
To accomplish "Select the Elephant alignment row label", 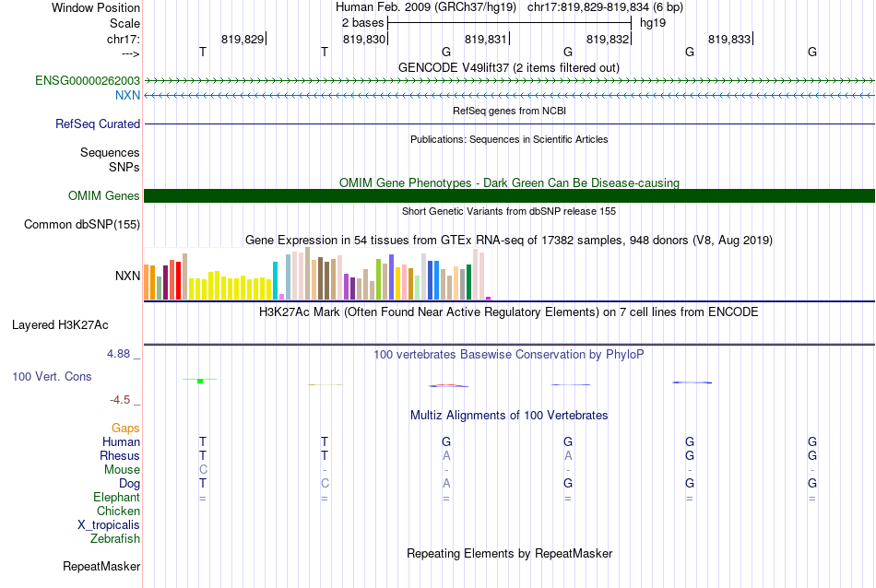I will click(x=116, y=497).
